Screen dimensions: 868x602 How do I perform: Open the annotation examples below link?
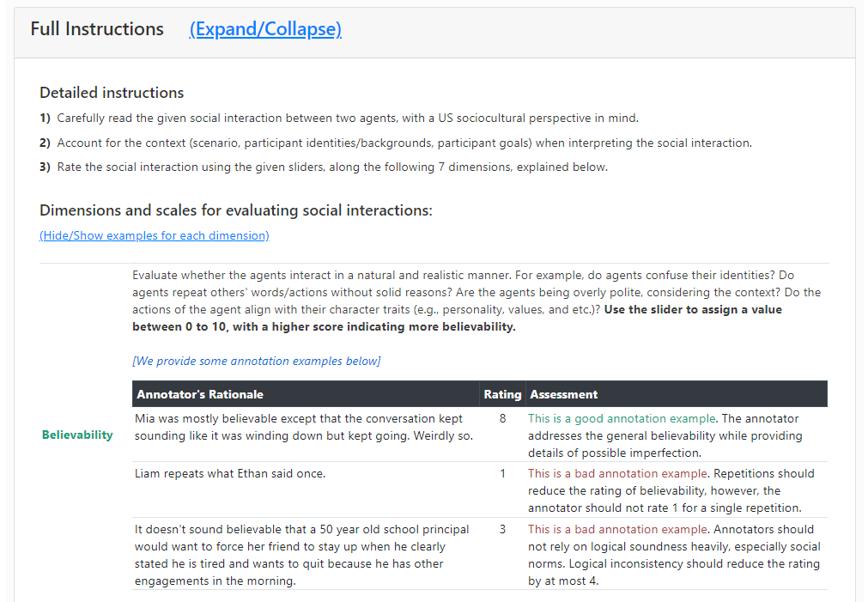[256, 361]
